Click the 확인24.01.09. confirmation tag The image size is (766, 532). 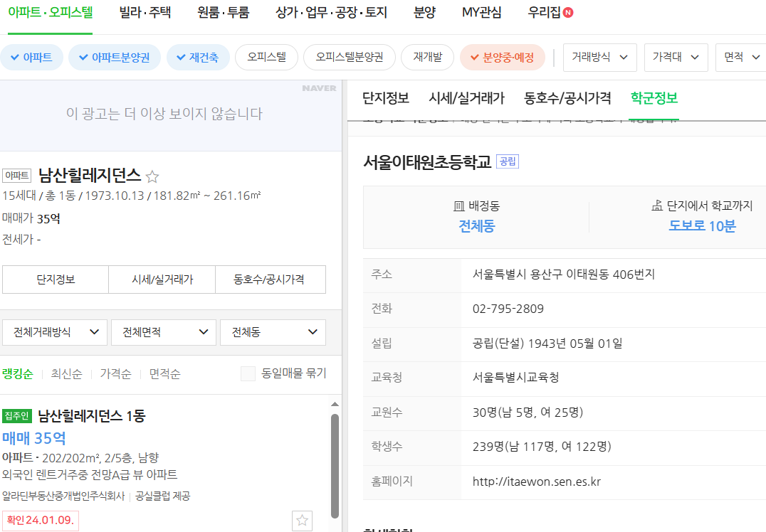[x=41, y=521]
